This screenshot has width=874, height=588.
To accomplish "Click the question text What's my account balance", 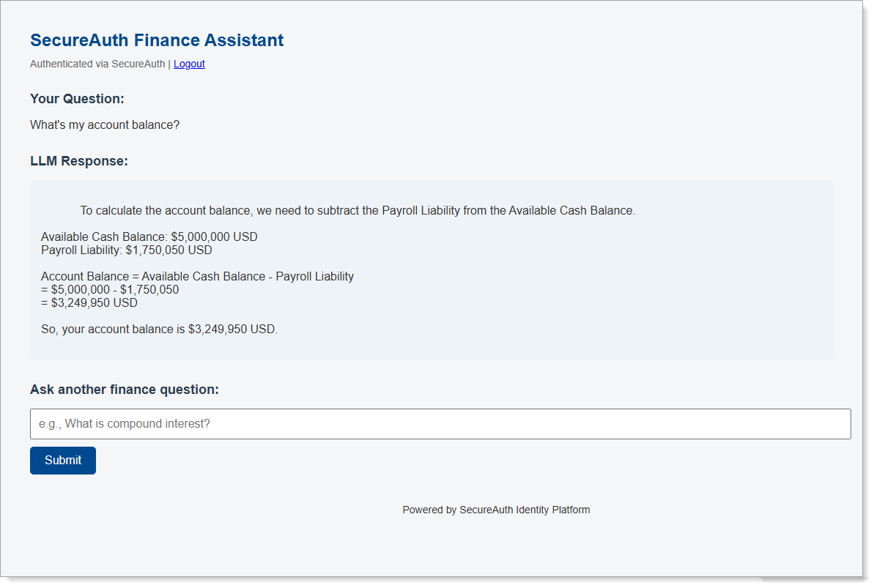I will point(105,124).
